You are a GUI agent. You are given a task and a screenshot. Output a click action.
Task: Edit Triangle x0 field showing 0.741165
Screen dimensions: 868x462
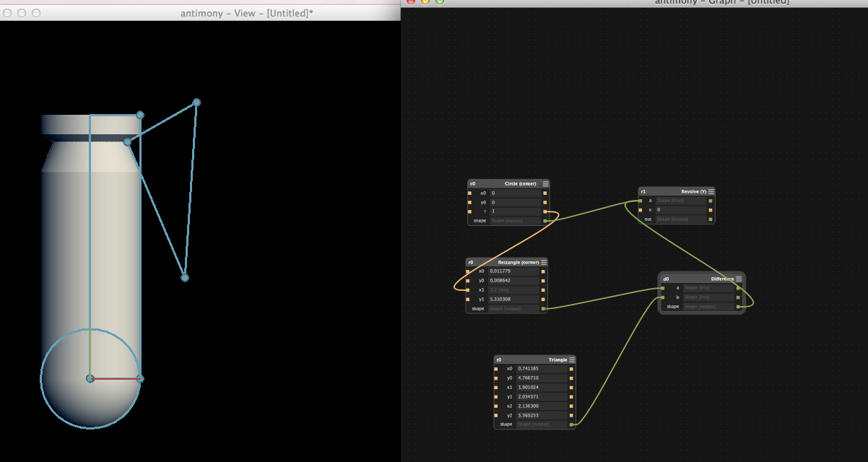541,369
